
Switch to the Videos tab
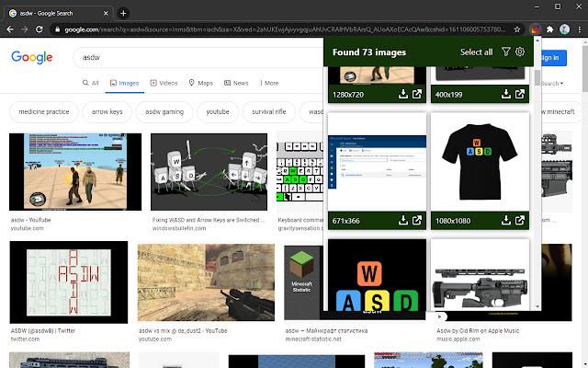click(164, 83)
